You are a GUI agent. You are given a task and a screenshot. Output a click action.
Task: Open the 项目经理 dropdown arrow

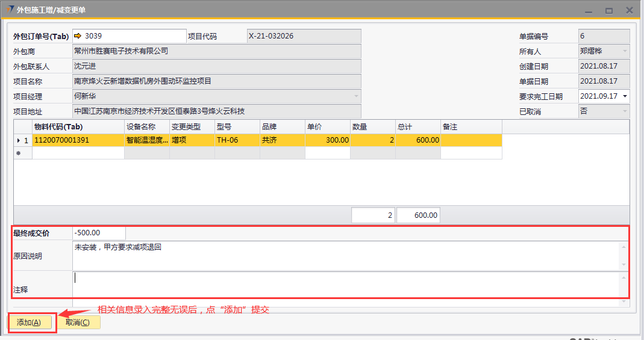point(356,96)
